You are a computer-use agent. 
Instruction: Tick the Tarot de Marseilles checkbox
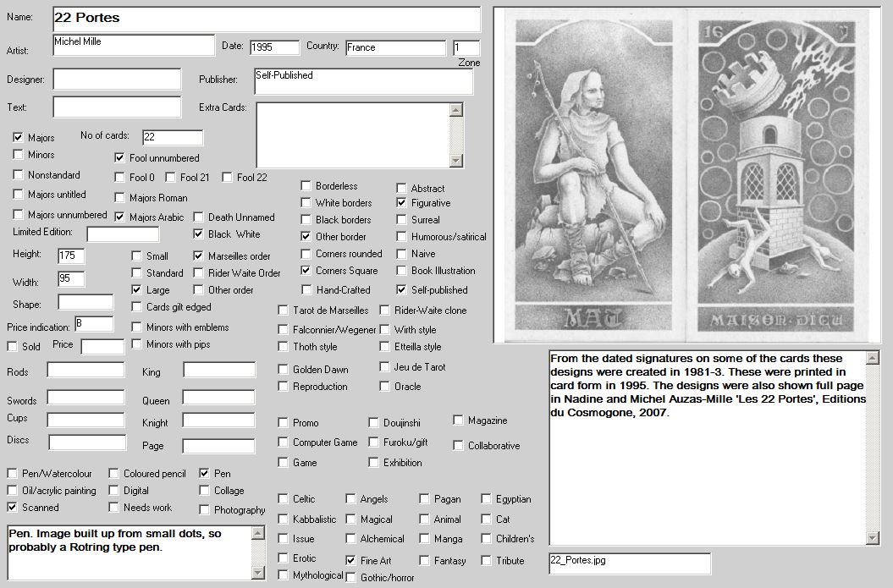(x=283, y=310)
